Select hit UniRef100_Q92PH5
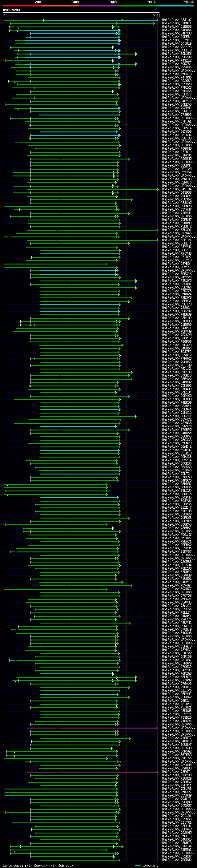Image resolution: width=197 pixels, height=868 pixels. pos(177,497)
